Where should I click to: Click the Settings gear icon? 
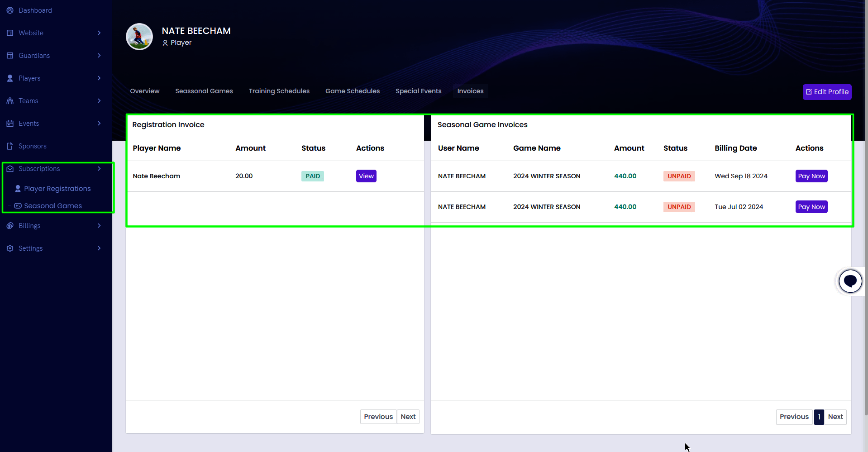[10, 248]
